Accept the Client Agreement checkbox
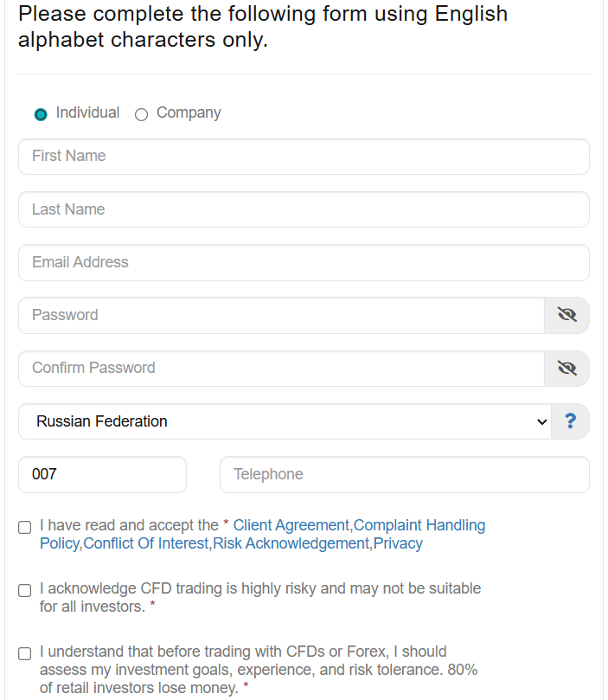This screenshot has width=608, height=700. [25, 527]
